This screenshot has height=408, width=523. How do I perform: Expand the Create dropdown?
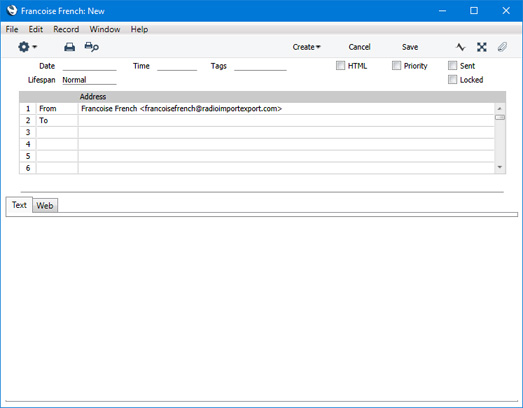pos(306,47)
